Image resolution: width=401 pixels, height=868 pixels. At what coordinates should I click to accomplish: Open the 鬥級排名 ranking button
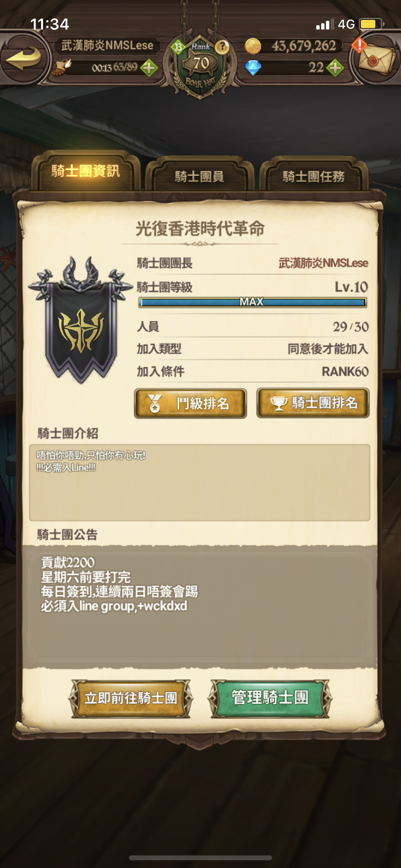click(x=190, y=403)
